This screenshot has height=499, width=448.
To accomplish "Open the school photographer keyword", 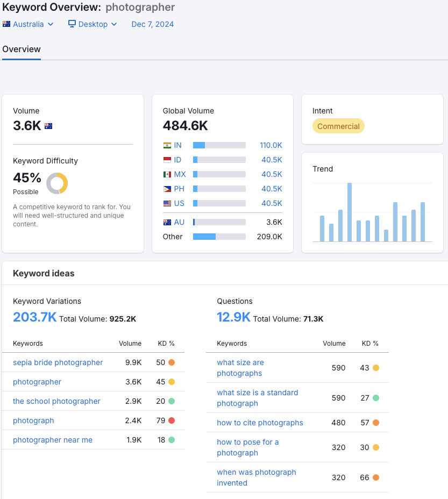I will (56, 401).
